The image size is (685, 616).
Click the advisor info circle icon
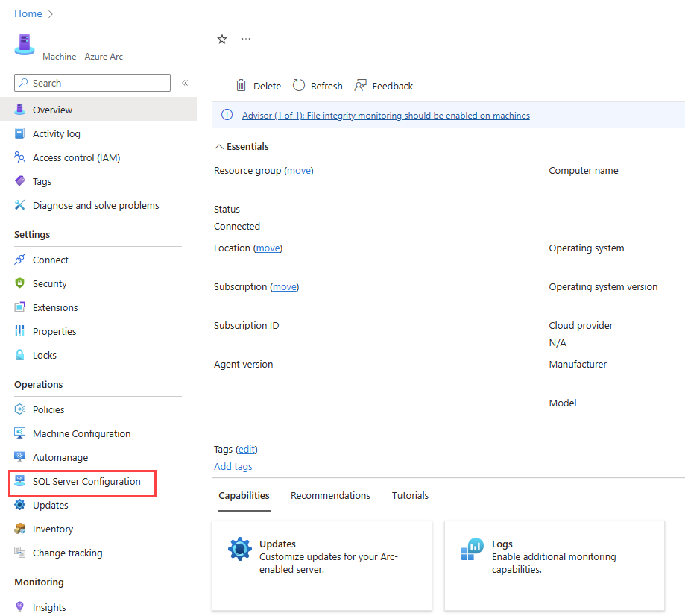(x=227, y=115)
